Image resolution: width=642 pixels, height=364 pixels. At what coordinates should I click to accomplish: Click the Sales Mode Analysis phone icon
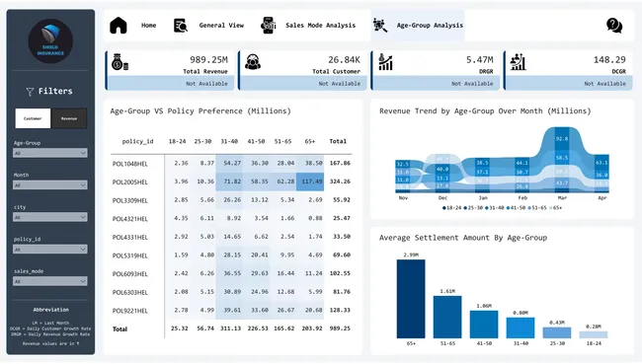click(269, 26)
